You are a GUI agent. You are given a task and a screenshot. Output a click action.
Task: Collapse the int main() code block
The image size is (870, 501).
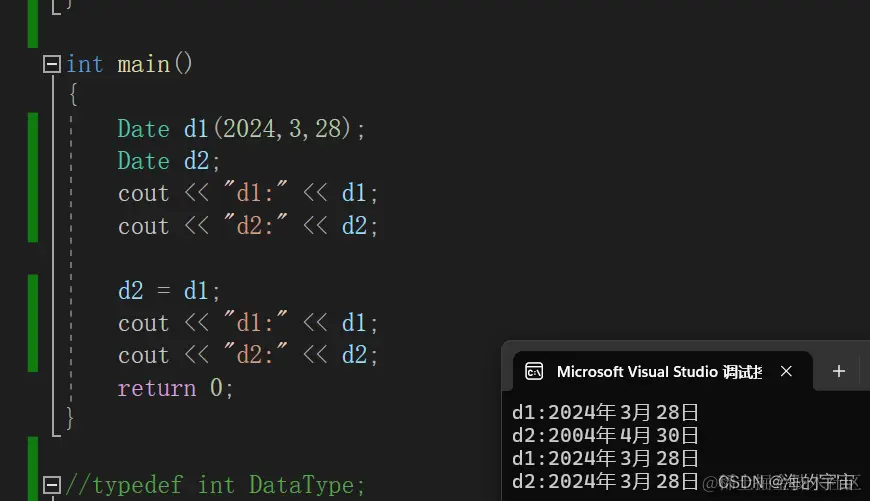pyautogui.click(x=52, y=64)
